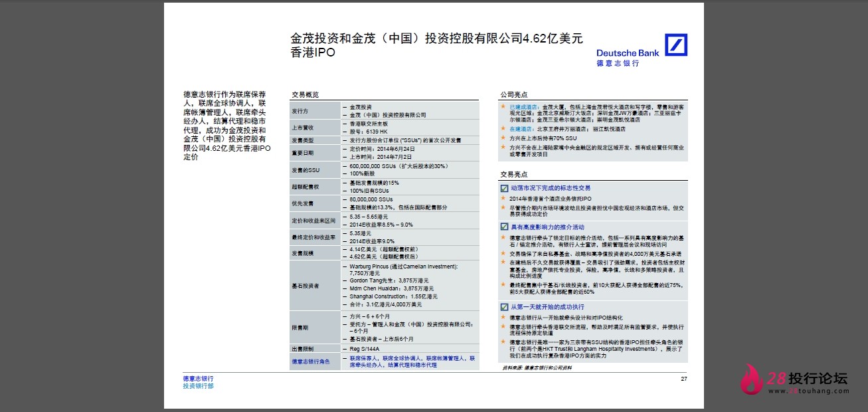The width and height of the screenshot is (868, 412).
Task: Click the star bullet before 德意志银行从一开始就牵头设计
Action: [x=503, y=318]
